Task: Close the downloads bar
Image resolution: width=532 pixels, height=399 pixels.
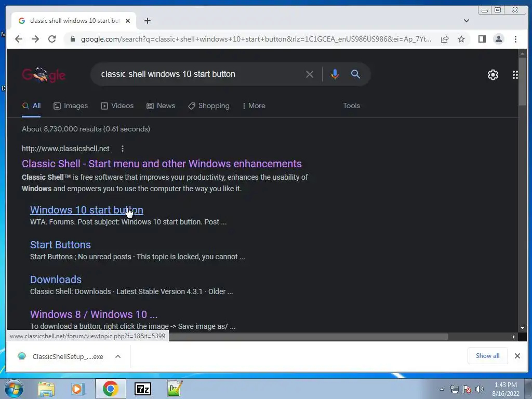Action: point(517,355)
